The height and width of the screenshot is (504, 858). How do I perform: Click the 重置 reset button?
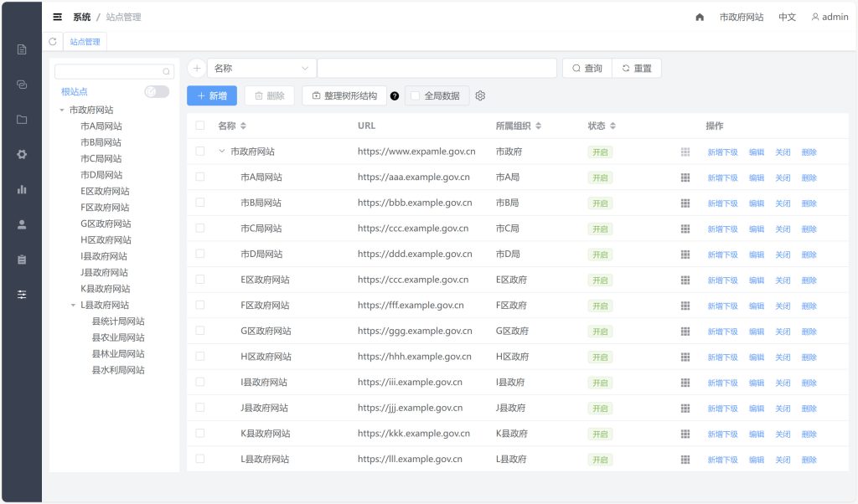(637, 69)
